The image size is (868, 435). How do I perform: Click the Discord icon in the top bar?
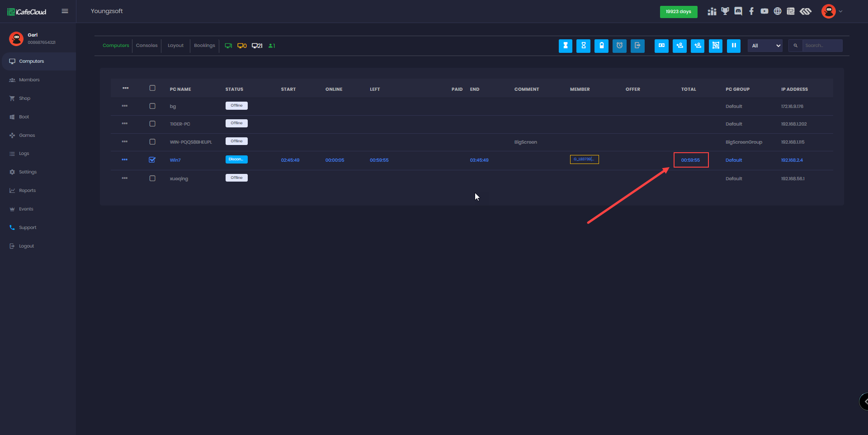[x=738, y=11]
